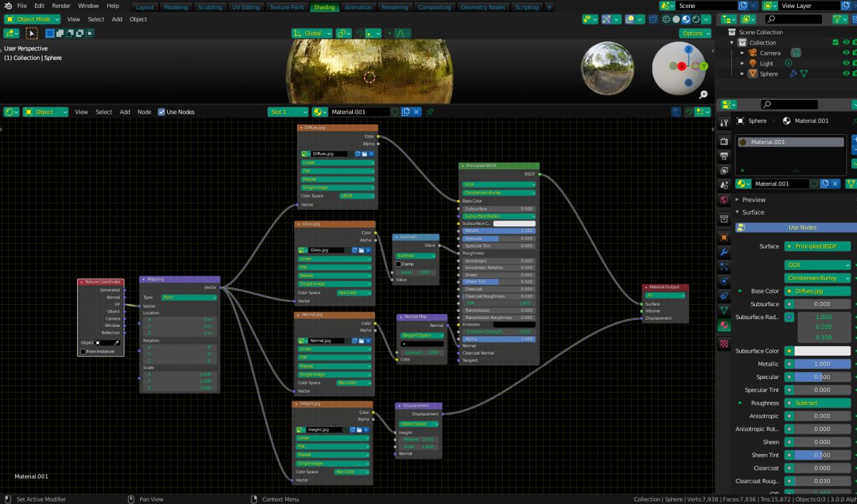The image size is (857, 504).
Task: Click the Sphere modifier wrench icon in outliner
Action: tap(792, 74)
